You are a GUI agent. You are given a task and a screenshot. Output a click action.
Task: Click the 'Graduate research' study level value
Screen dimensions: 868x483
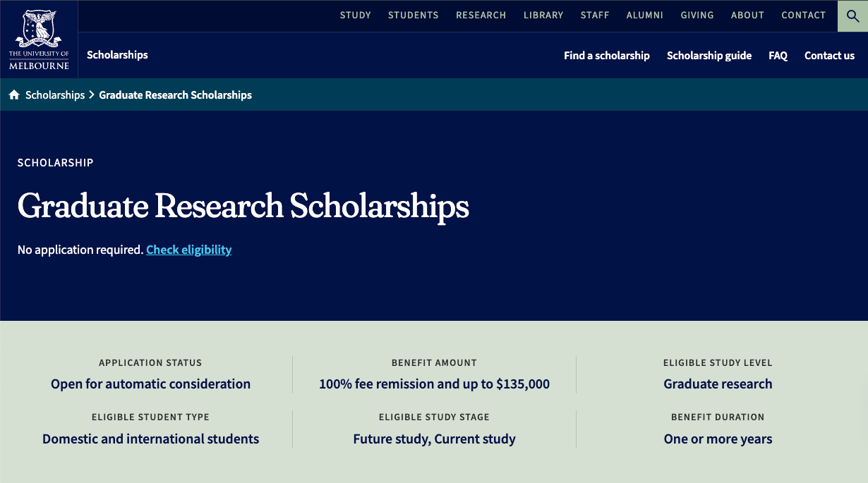(x=718, y=384)
